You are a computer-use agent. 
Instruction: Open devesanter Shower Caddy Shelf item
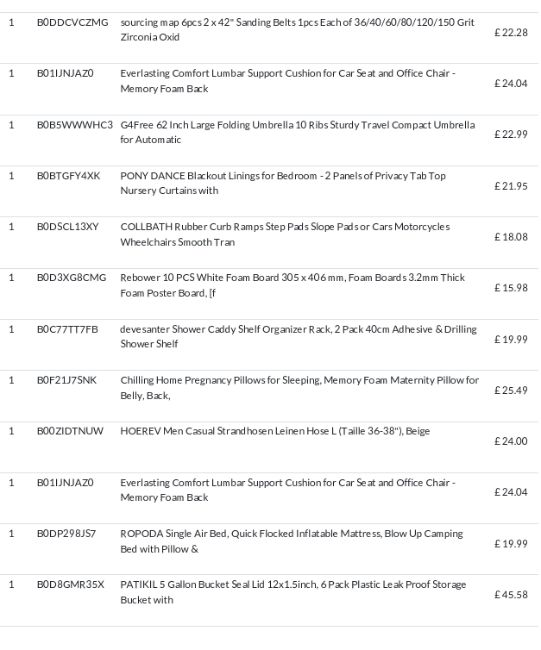[x=298, y=337]
